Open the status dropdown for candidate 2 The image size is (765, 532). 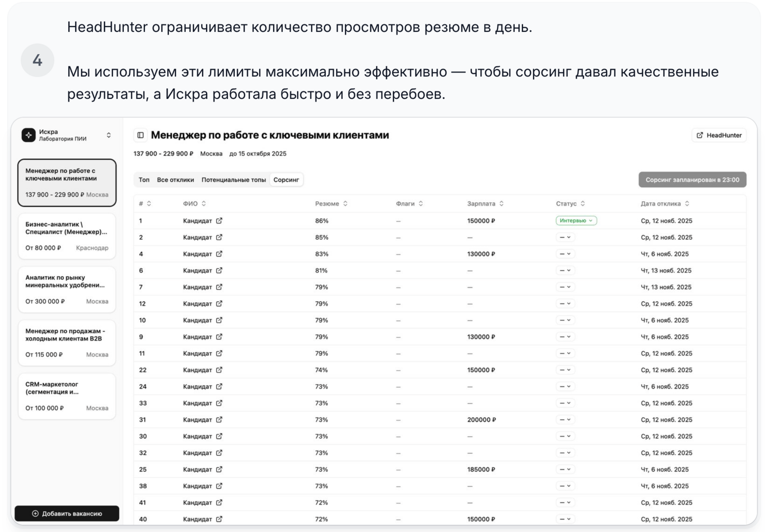(x=565, y=238)
